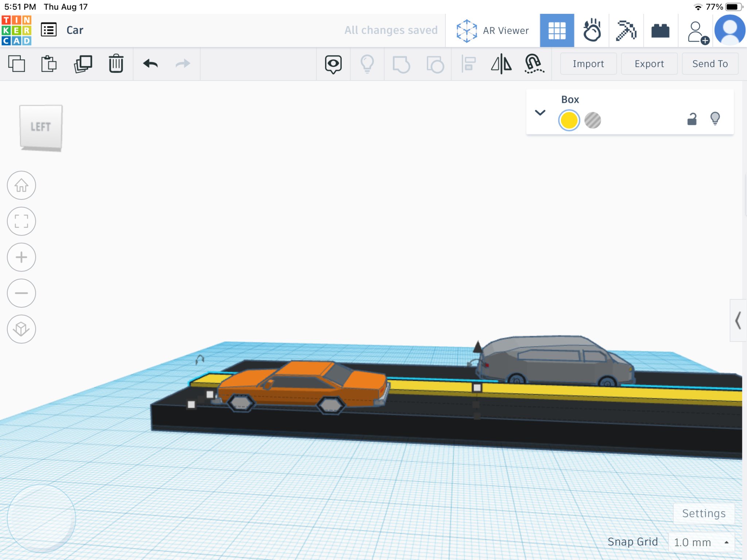Image resolution: width=747 pixels, height=560 pixels.
Task: Undo the last change
Action: click(151, 63)
